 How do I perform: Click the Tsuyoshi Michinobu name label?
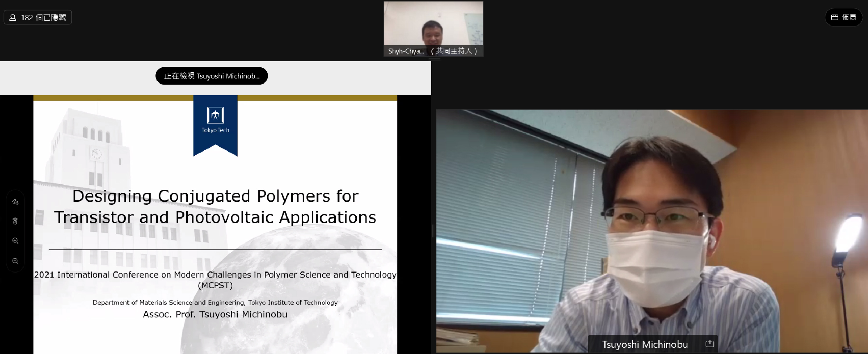point(645,344)
